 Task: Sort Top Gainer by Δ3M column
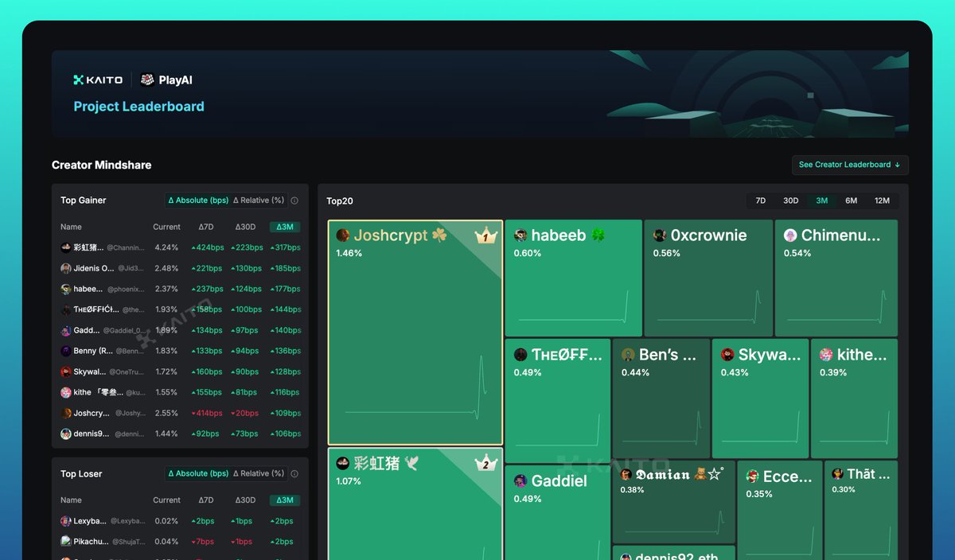pyautogui.click(x=285, y=227)
